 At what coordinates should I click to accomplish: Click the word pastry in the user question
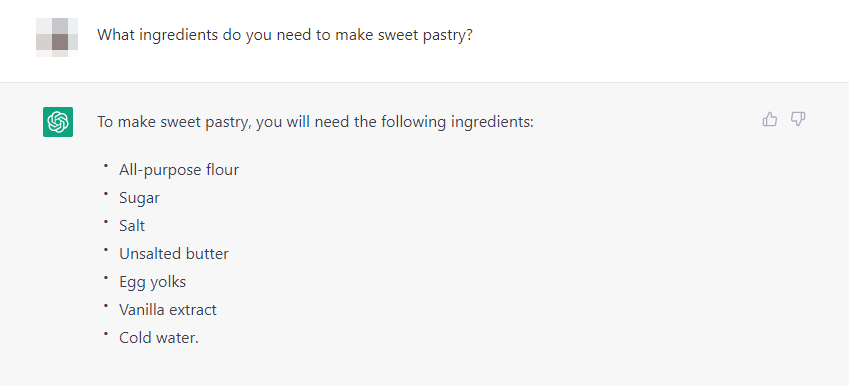point(443,36)
